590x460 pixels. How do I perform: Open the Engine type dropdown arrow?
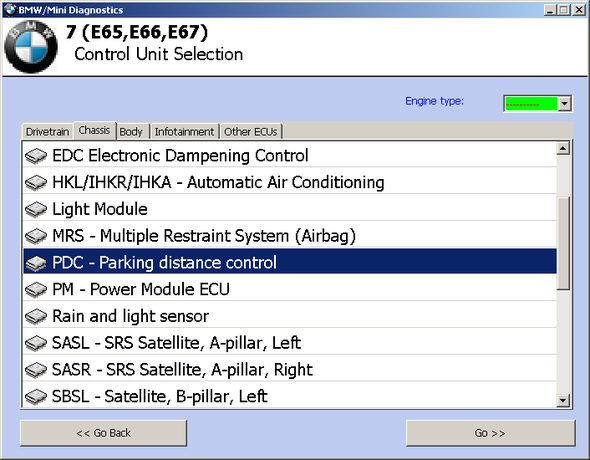[564, 103]
